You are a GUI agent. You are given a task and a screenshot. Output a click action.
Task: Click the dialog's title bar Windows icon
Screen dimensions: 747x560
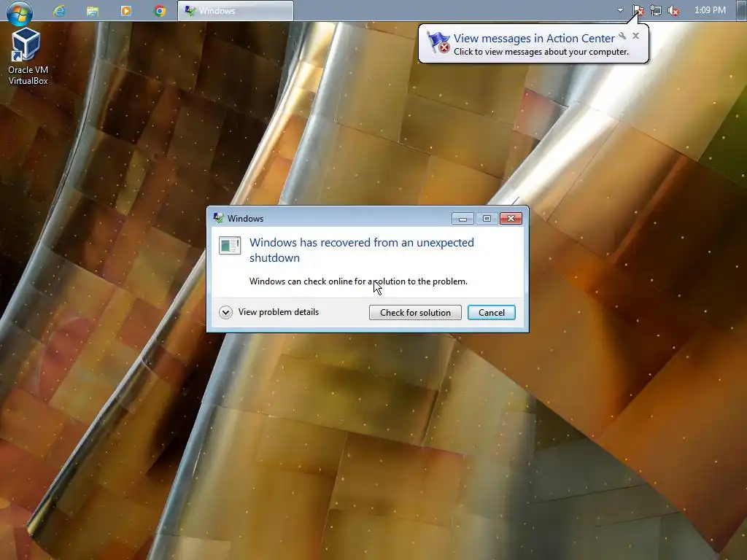[x=219, y=218]
